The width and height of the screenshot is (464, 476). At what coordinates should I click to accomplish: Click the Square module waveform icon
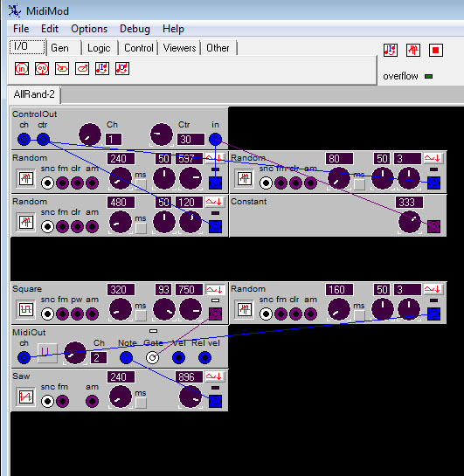(26, 310)
